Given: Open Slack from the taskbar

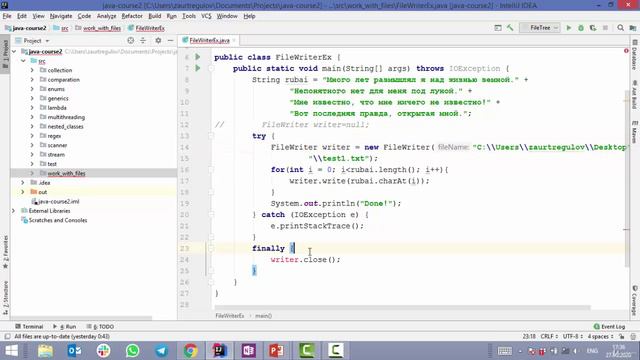Looking at the screenshot, I should (103, 351).
